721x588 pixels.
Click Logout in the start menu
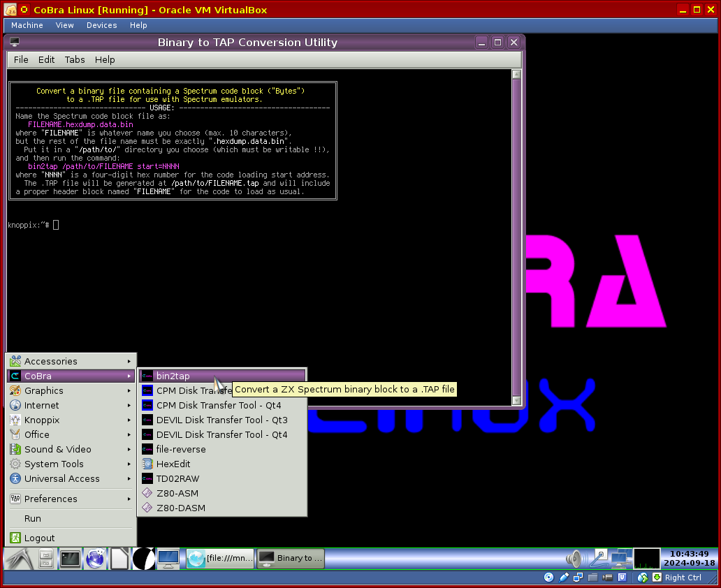tap(39, 538)
